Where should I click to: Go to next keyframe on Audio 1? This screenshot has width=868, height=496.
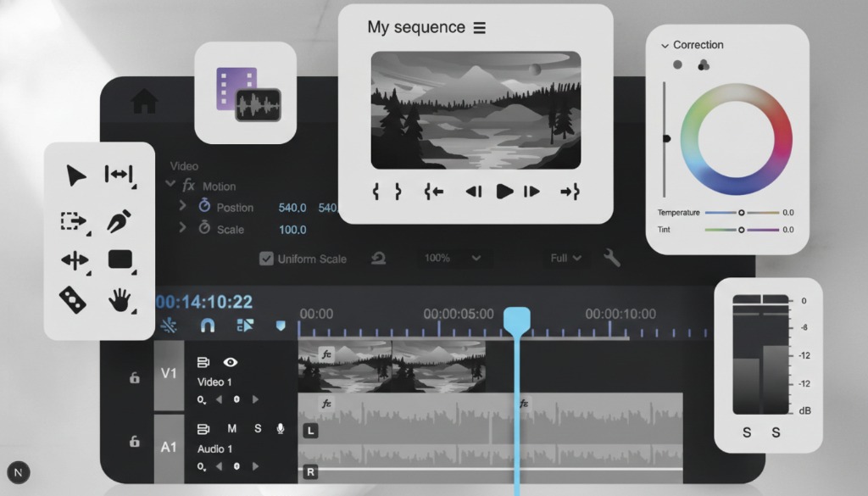(x=255, y=466)
